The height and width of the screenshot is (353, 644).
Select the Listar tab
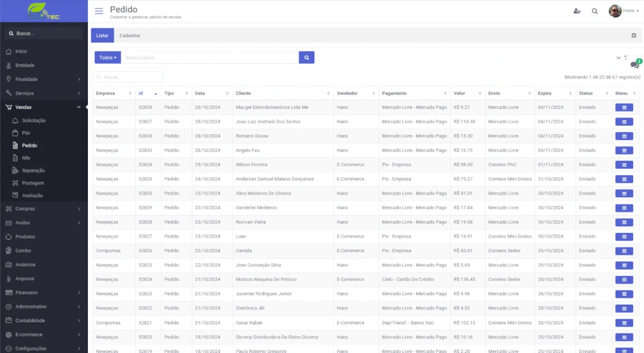(x=102, y=36)
